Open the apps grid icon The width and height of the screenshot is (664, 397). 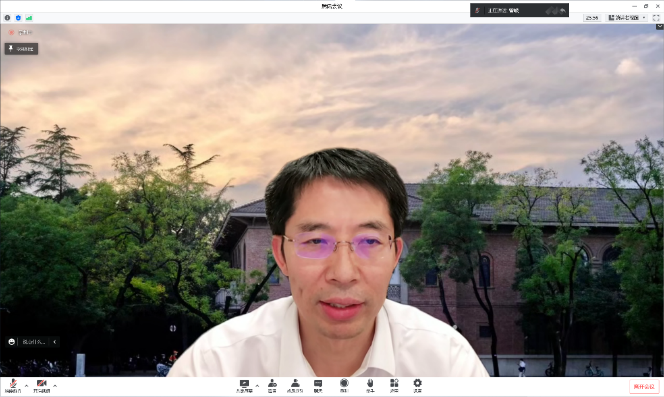tap(394, 386)
